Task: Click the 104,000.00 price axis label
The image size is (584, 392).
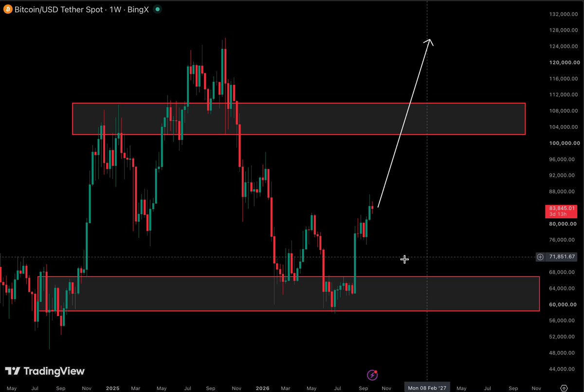Action: (563, 127)
